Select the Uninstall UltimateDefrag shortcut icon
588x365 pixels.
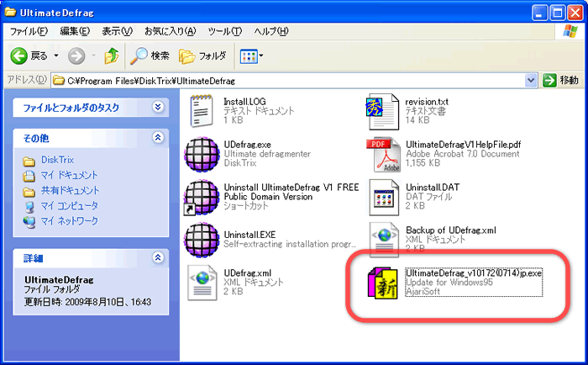[x=202, y=198]
